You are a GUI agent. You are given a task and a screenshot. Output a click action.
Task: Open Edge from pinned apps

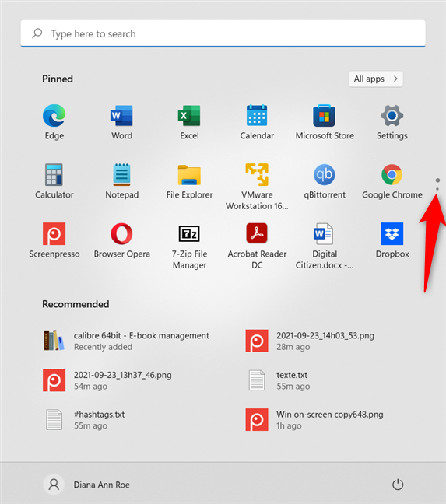54,122
